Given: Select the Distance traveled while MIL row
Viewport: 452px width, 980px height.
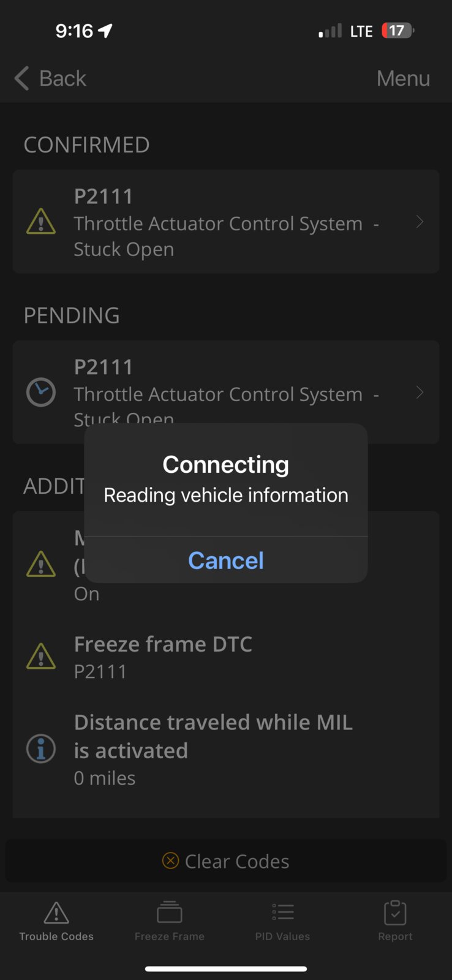Looking at the screenshot, I should tap(226, 750).
